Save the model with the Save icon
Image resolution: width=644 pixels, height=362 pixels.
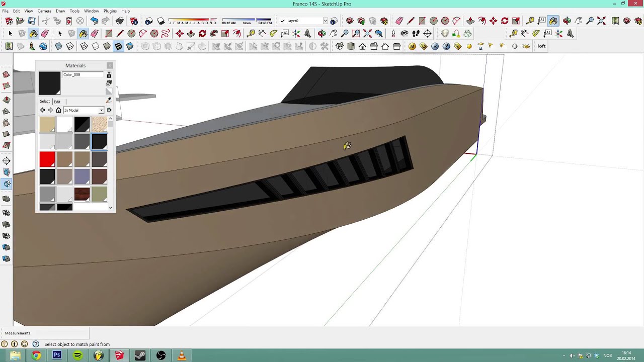(32, 21)
